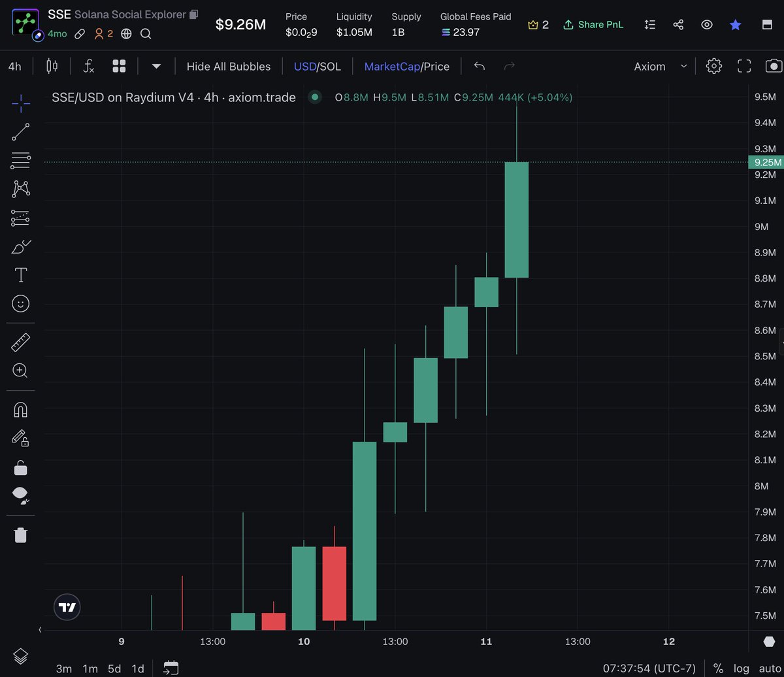Image resolution: width=784 pixels, height=677 pixels.
Task: Open the orange holders count icon
Action: 103,33
